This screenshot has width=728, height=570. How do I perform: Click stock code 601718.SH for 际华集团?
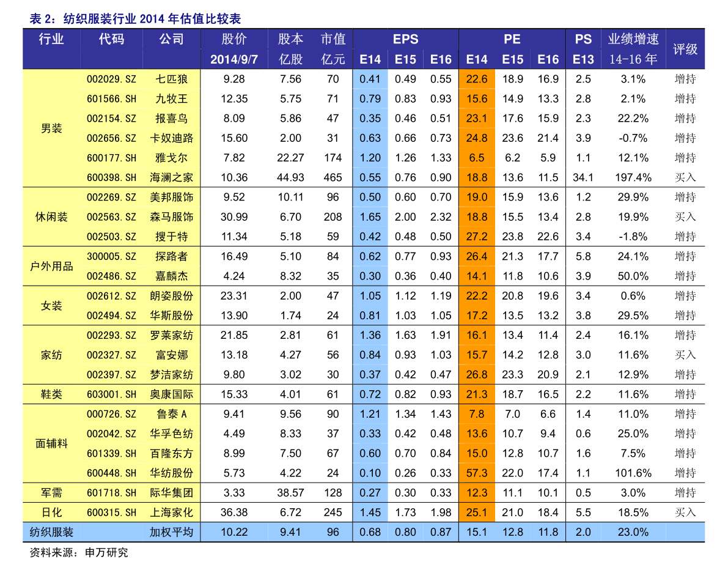click(x=111, y=493)
